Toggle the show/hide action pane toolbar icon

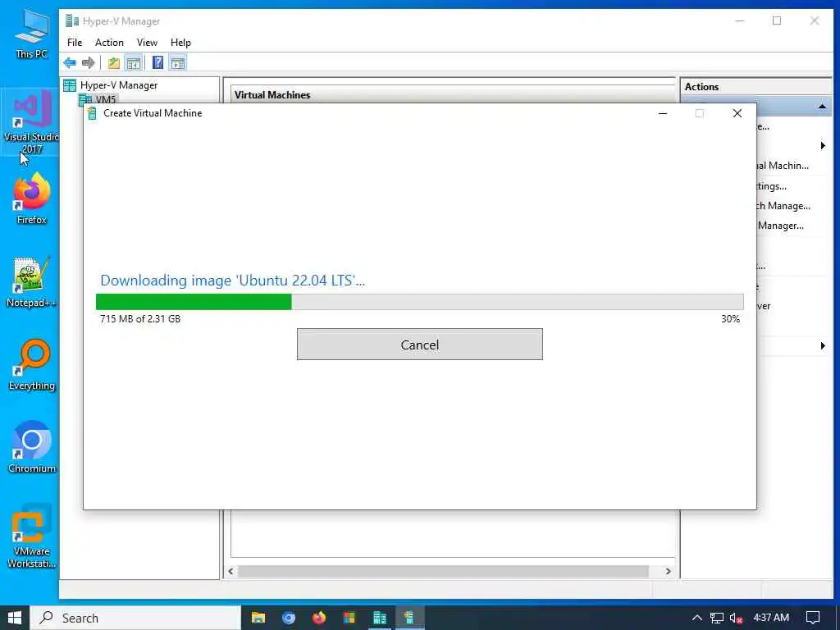(177, 62)
